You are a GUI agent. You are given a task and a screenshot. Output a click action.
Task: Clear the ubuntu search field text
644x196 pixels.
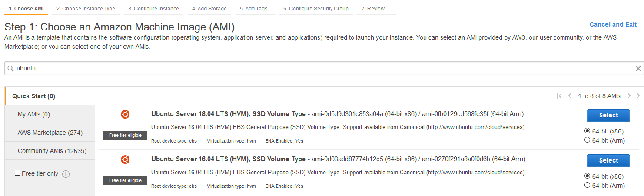[638, 68]
